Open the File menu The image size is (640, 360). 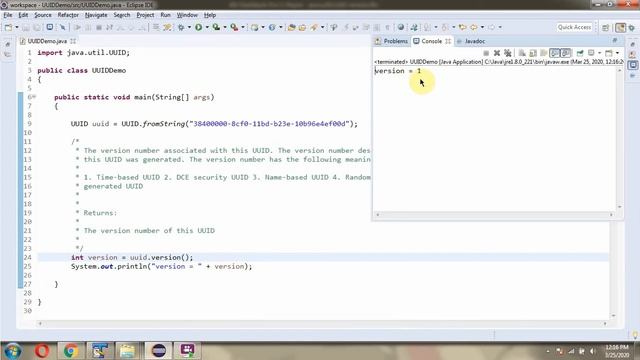pyautogui.click(x=8, y=15)
